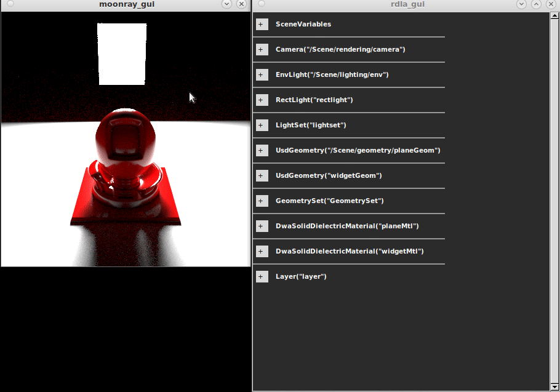Click the Layer("layer") label
The image size is (560, 392).
301,277
